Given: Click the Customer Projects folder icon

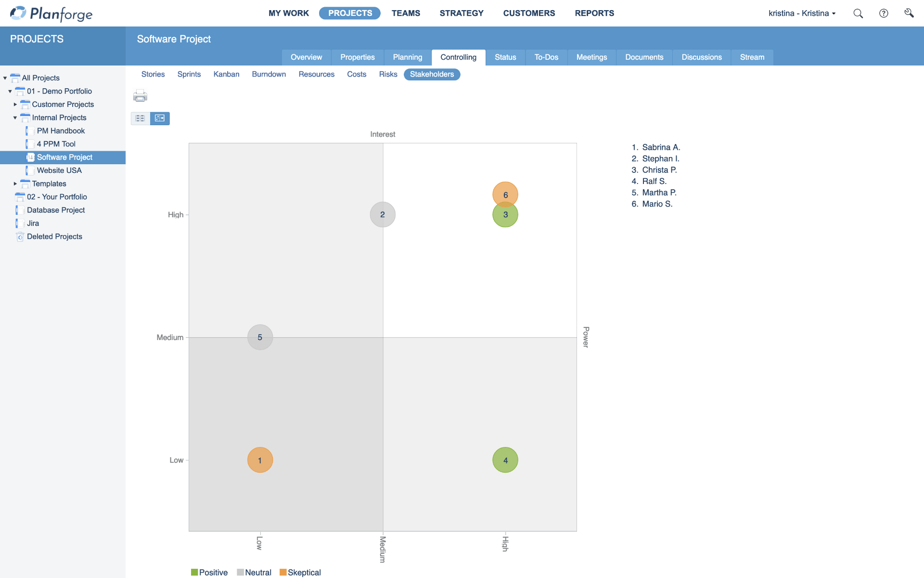Looking at the screenshot, I should [25, 105].
